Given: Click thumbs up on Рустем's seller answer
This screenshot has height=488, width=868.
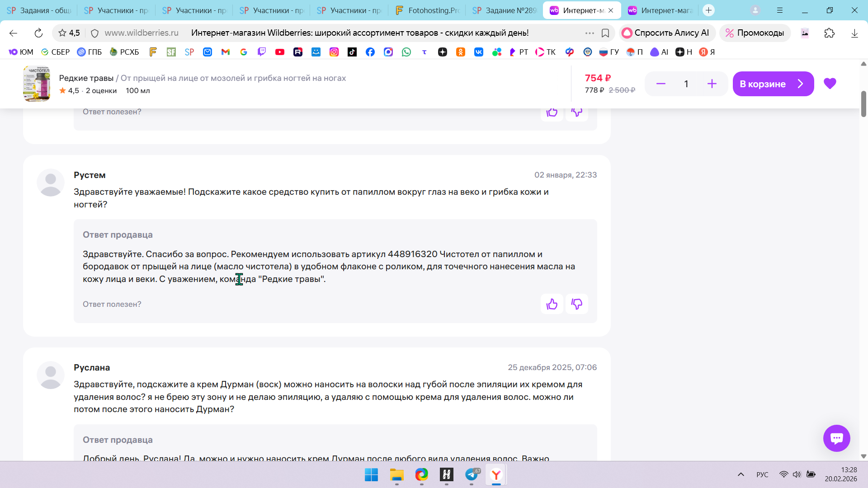Looking at the screenshot, I should [552, 304].
